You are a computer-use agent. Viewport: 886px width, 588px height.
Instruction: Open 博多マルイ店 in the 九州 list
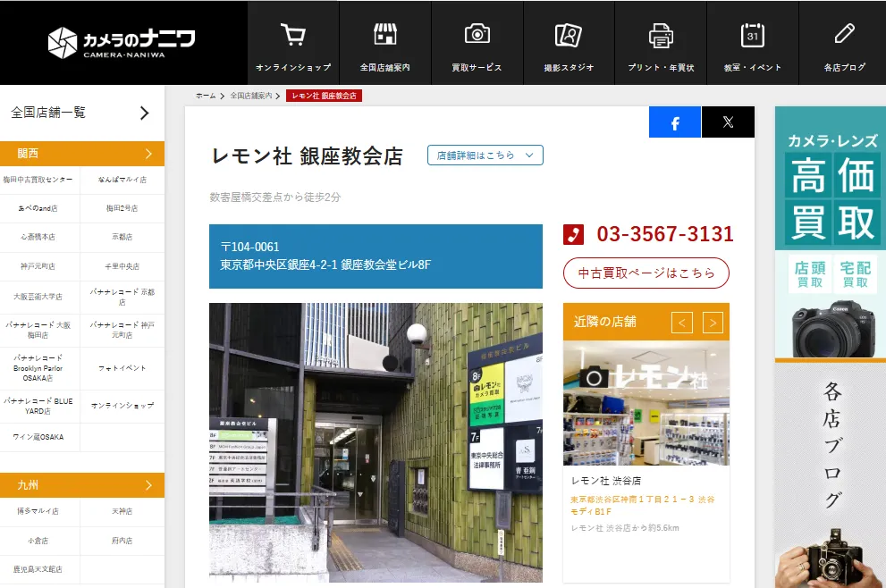point(38,511)
